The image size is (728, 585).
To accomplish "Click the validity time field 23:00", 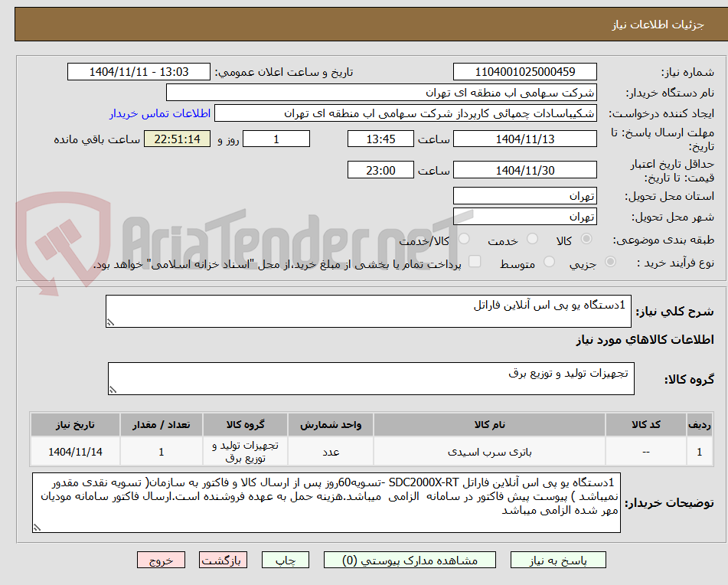I will coord(380,170).
